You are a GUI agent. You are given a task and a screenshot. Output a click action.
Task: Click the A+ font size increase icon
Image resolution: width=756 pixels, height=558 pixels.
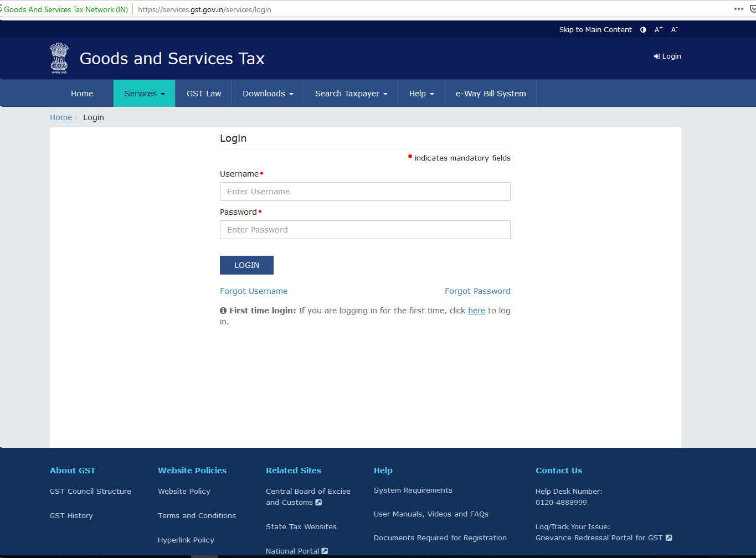pos(658,29)
